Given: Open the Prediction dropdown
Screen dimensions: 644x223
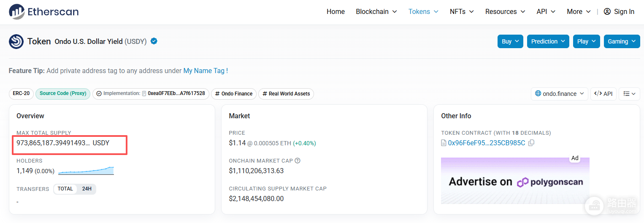Looking at the screenshot, I should [x=548, y=41].
